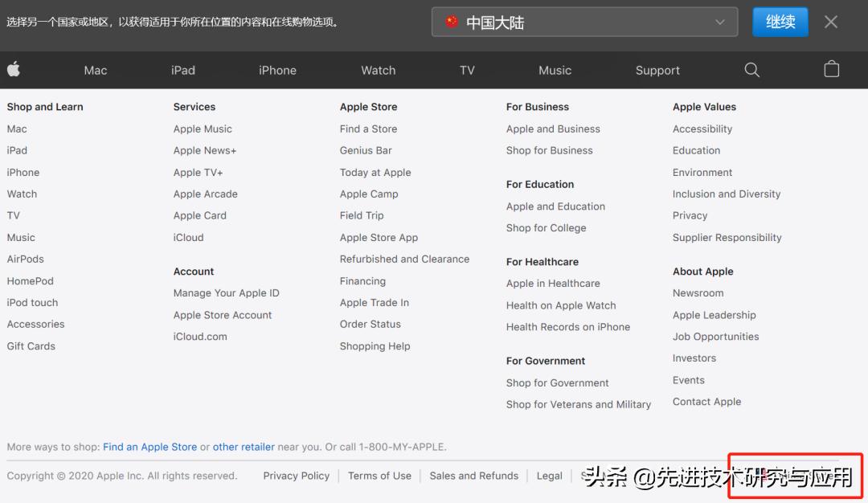Open Apple Music under Services
Screen dimensions: 868x503
203,129
